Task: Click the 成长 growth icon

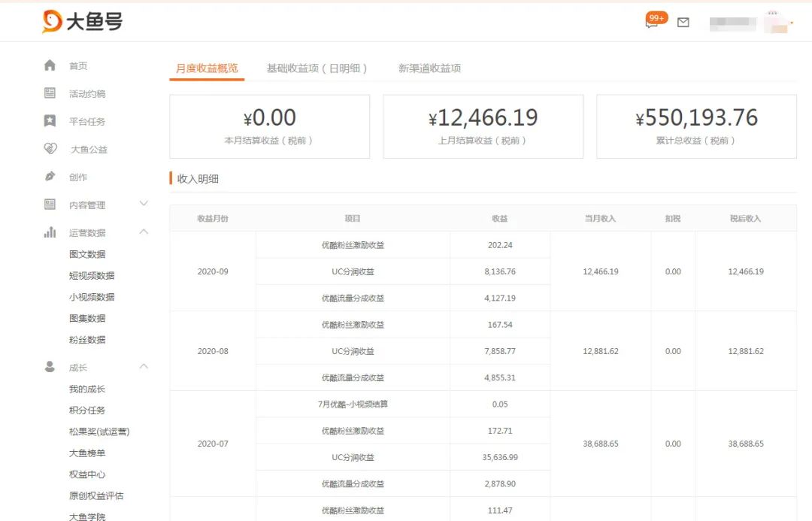Action: [49, 367]
